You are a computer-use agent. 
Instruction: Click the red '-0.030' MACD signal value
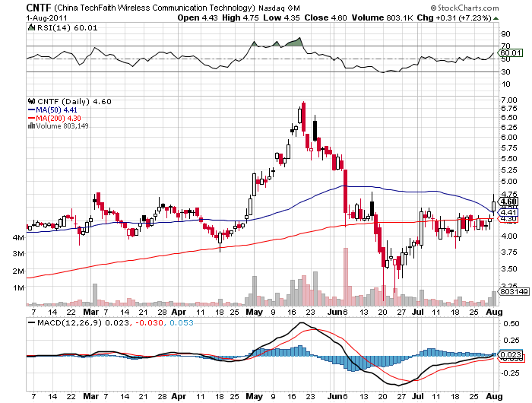pos(149,322)
